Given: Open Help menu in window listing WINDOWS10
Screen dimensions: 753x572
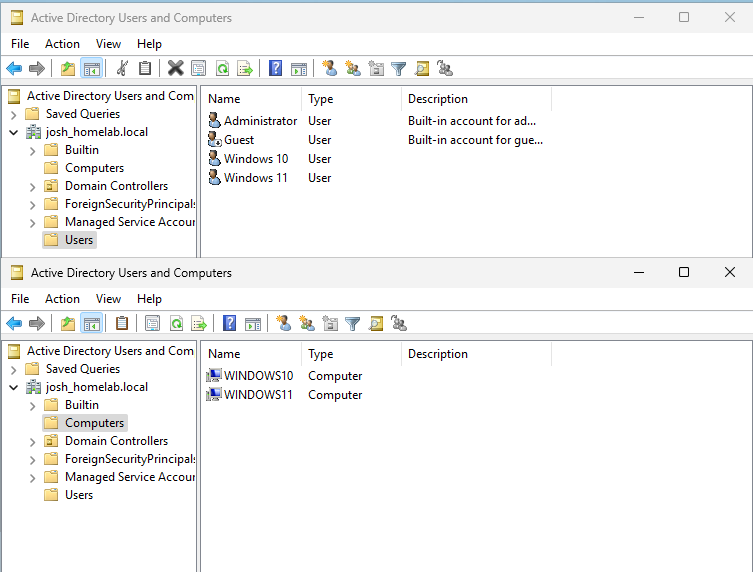Looking at the screenshot, I should point(149,299).
